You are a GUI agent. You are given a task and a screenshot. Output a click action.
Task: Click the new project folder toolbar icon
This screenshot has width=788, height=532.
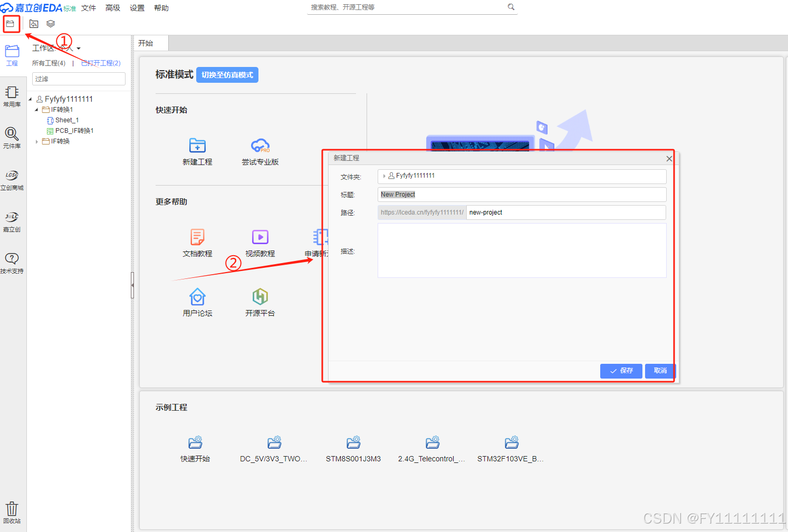[10, 24]
